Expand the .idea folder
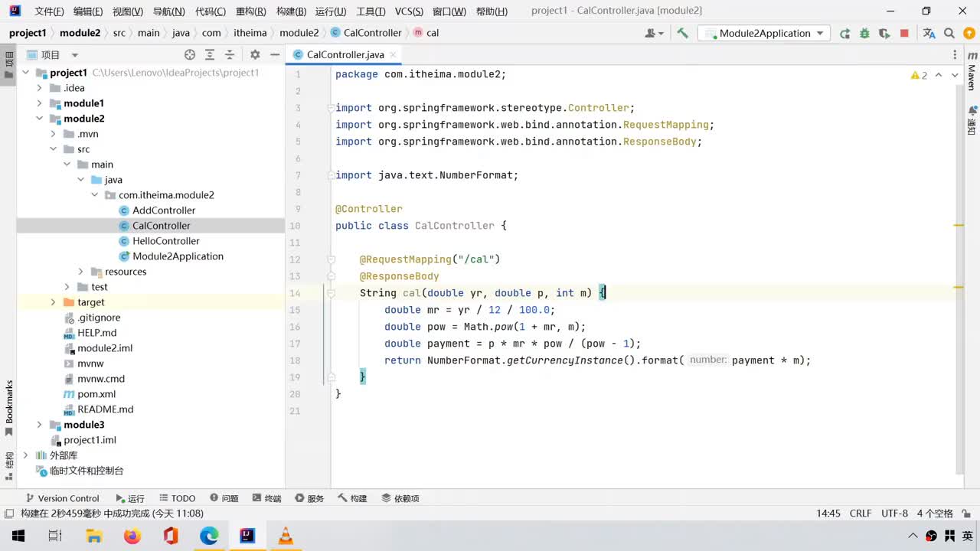The image size is (980, 551). click(x=40, y=88)
